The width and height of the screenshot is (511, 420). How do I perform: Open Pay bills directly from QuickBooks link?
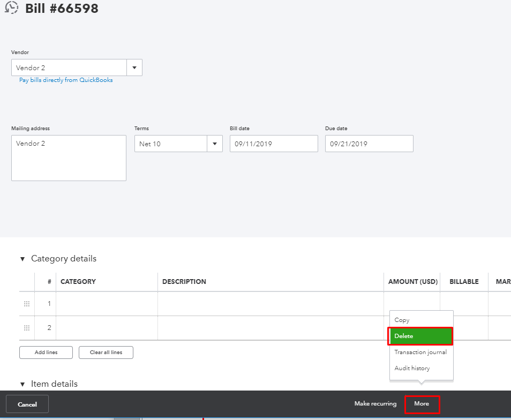pos(66,80)
